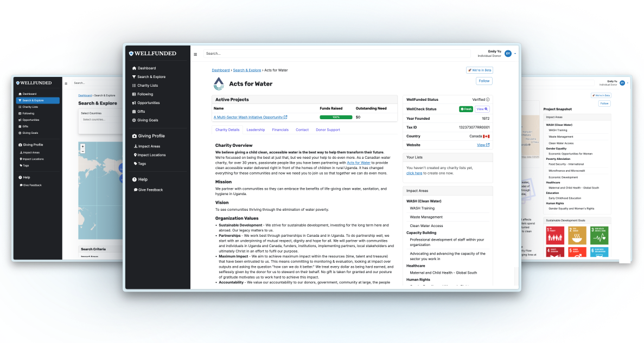Open A Multi-Sector Wash Initiative Opportunity link
Screen dimensions: 644x343
click(x=250, y=118)
